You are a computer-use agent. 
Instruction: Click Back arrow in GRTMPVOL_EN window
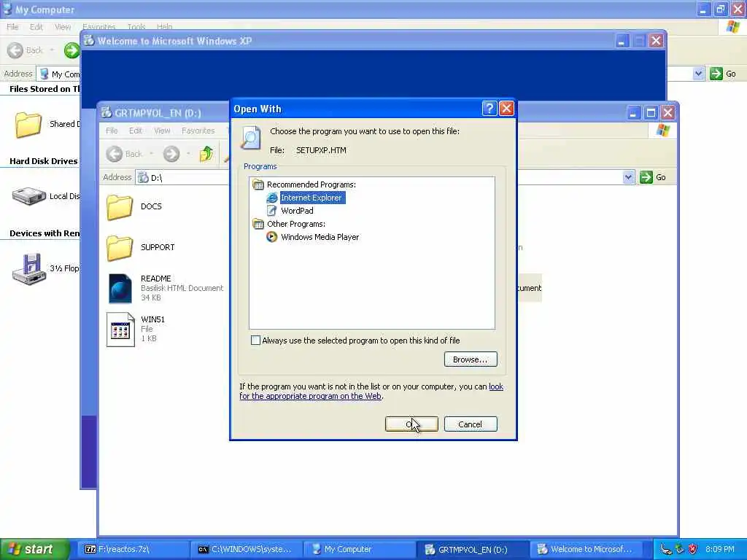[115, 154]
